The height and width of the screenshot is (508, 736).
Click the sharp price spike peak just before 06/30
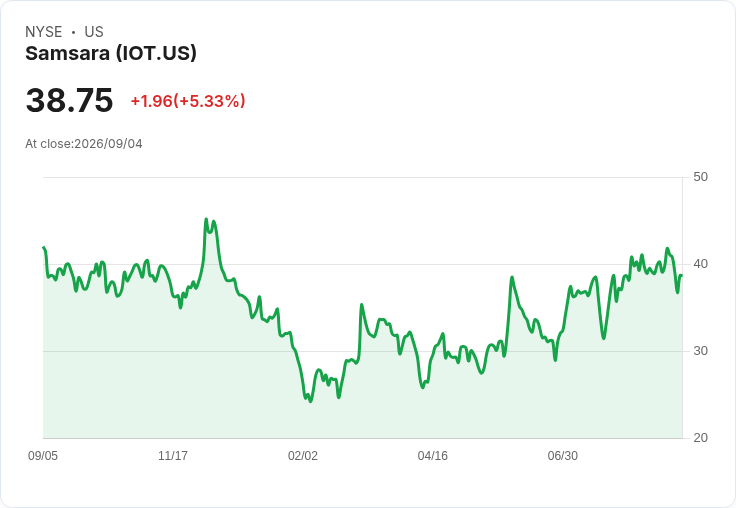coord(512,277)
